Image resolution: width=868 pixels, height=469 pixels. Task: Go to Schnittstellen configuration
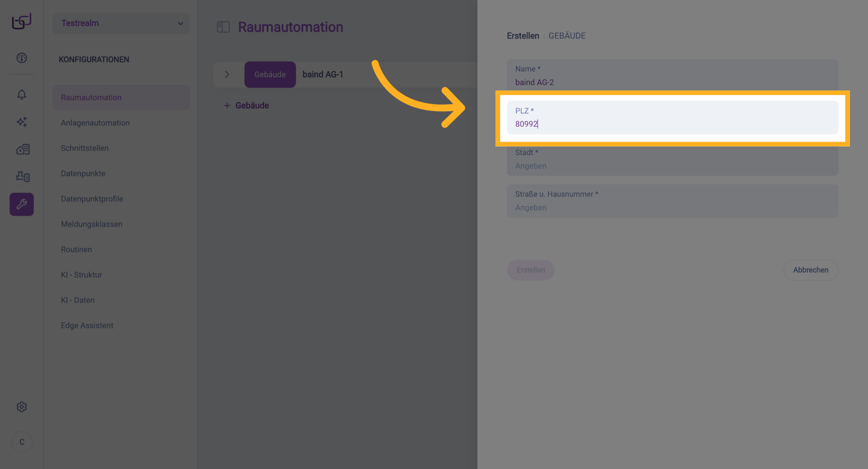(85, 148)
